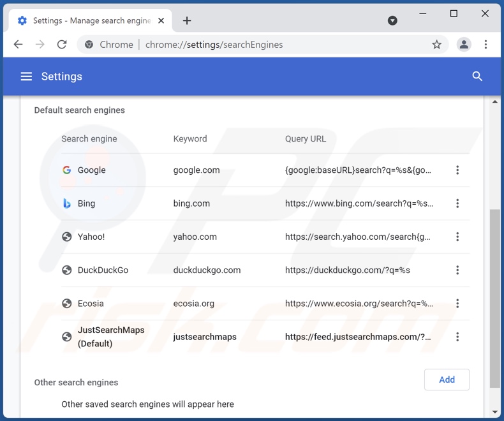Click the justsearchmaps keyword
This screenshot has width=504, height=421.
coord(205,337)
